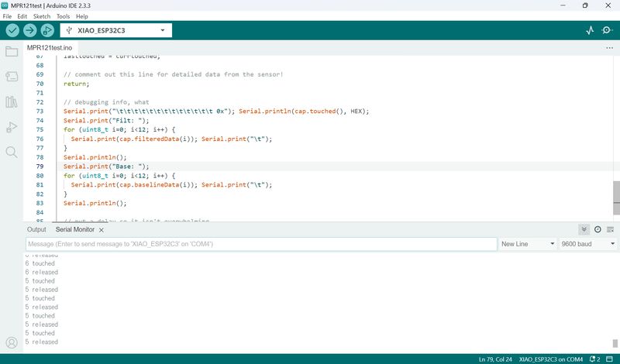Open the Sketch menu
The image size is (620, 364).
[x=42, y=16]
